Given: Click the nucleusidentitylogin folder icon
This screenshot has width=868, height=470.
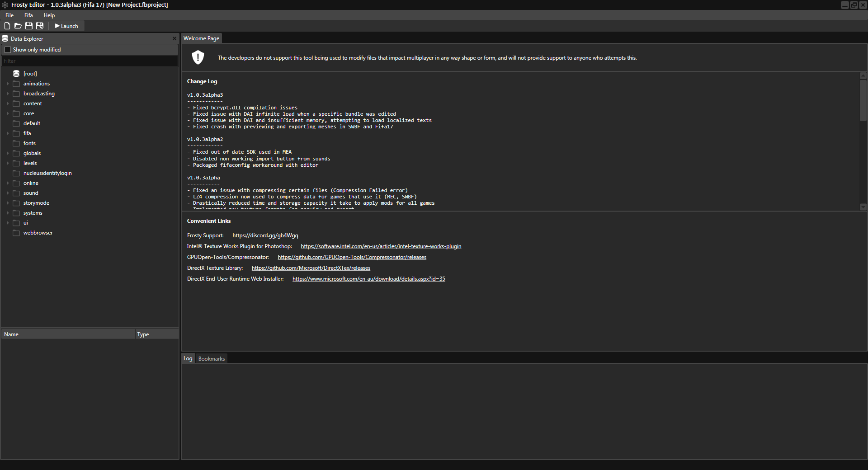Looking at the screenshot, I should point(16,173).
